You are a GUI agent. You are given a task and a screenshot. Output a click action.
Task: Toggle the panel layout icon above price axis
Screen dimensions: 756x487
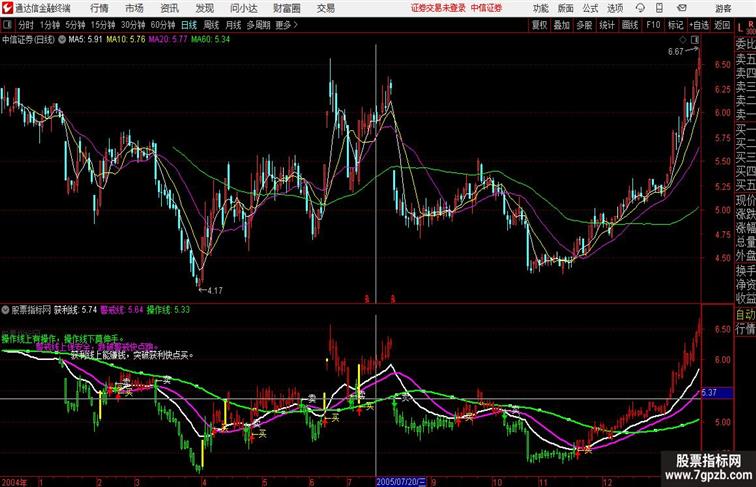click(x=695, y=39)
